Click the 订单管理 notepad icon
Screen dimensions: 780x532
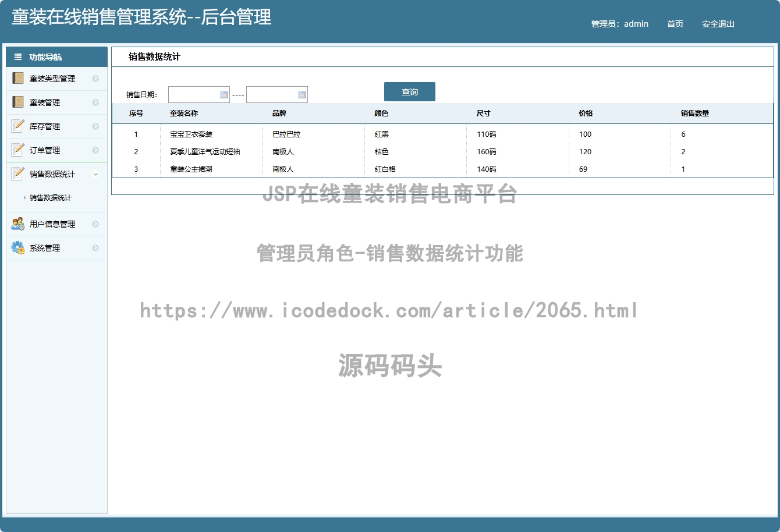pos(17,150)
